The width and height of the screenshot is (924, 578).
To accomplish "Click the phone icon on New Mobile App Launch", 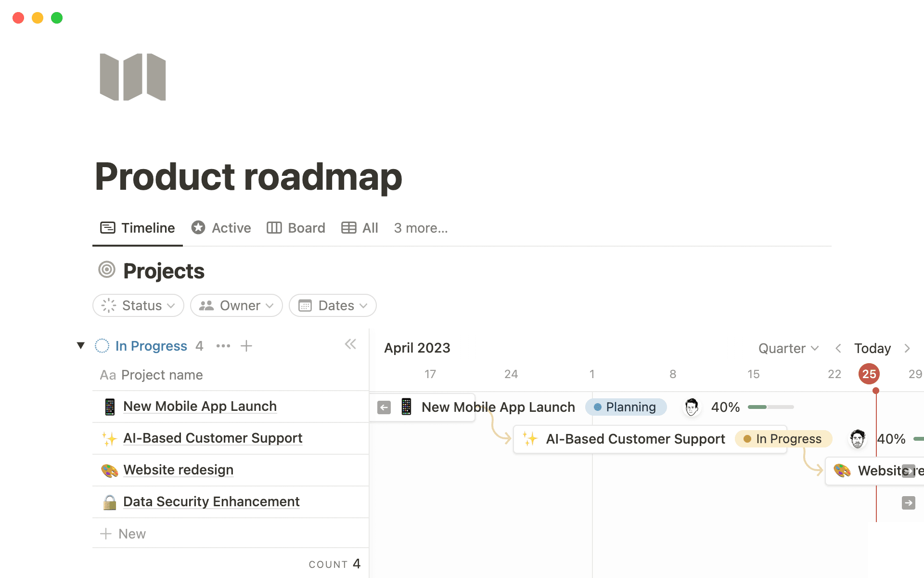I will 110,406.
